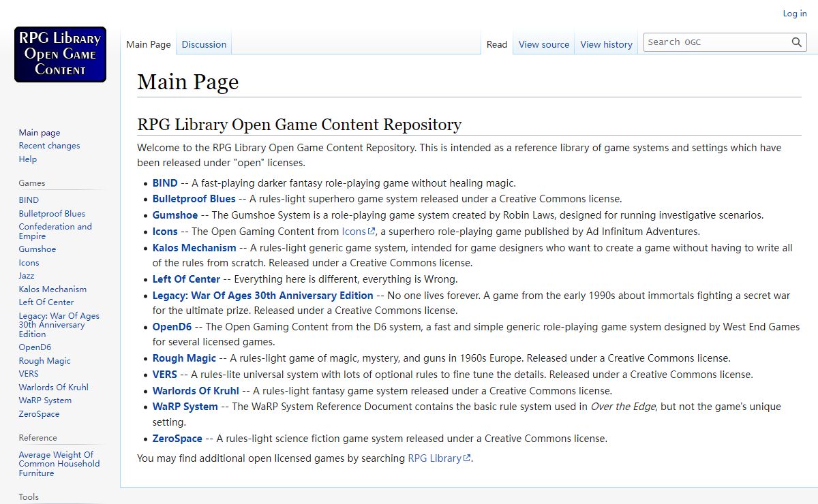Open Bulletproof Blues in the sidebar Games list
Screen dimensions: 818x504
[52, 214]
